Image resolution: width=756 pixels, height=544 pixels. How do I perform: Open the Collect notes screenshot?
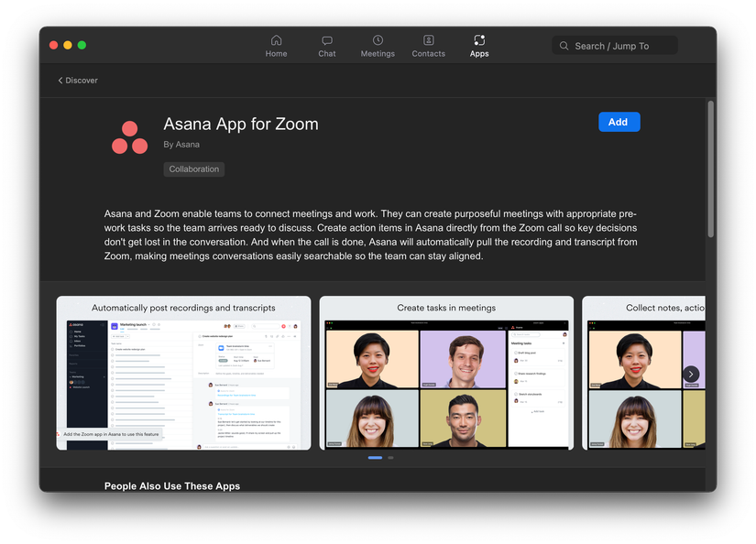coord(643,373)
